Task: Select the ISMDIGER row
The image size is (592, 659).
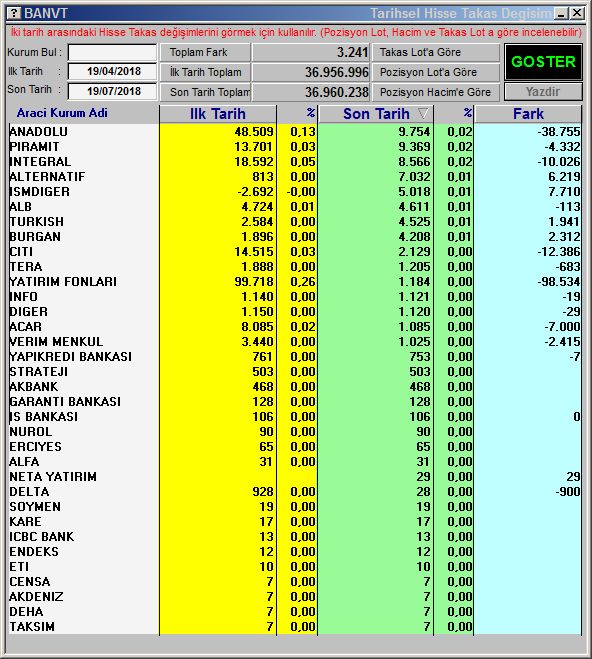Action: pos(295,192)
